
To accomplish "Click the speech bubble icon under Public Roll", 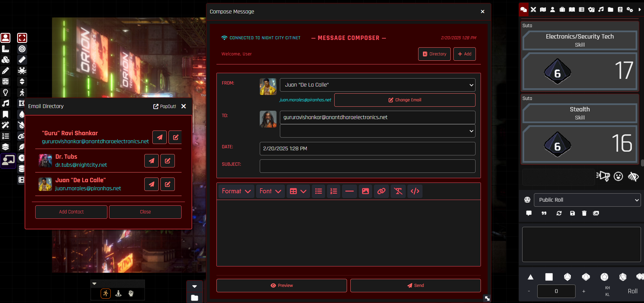I will (529, 213).
